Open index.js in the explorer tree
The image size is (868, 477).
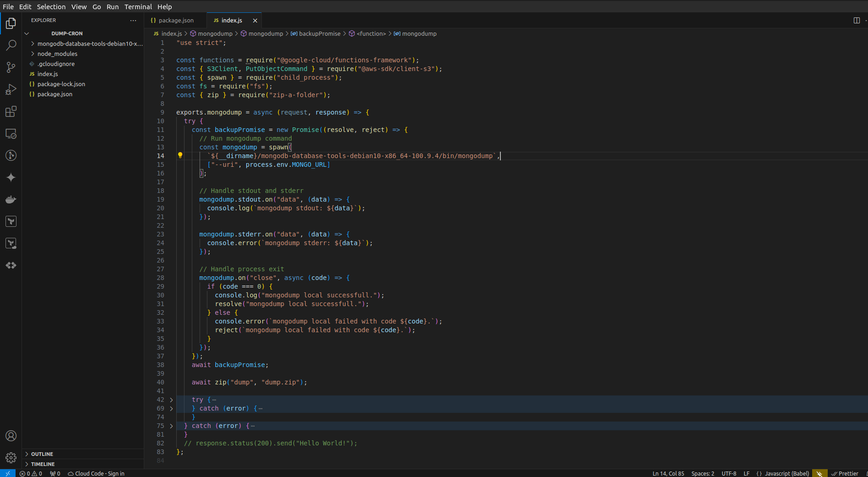(x=83, y=74)
